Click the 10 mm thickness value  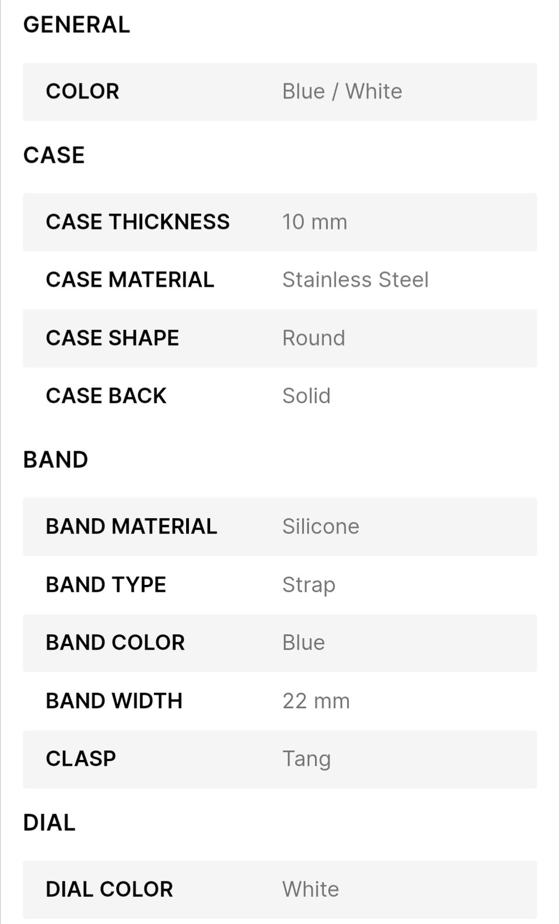pos(314,222)
